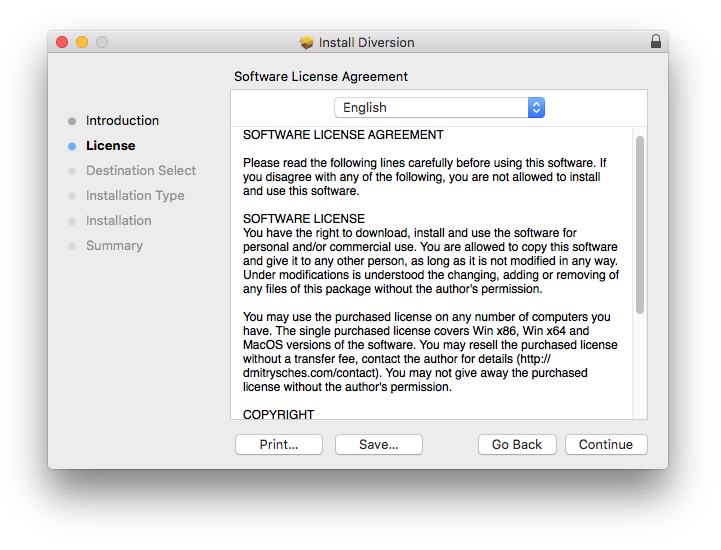Click the Install Diversion window title
721x550 pixels.
coord(366,42)
